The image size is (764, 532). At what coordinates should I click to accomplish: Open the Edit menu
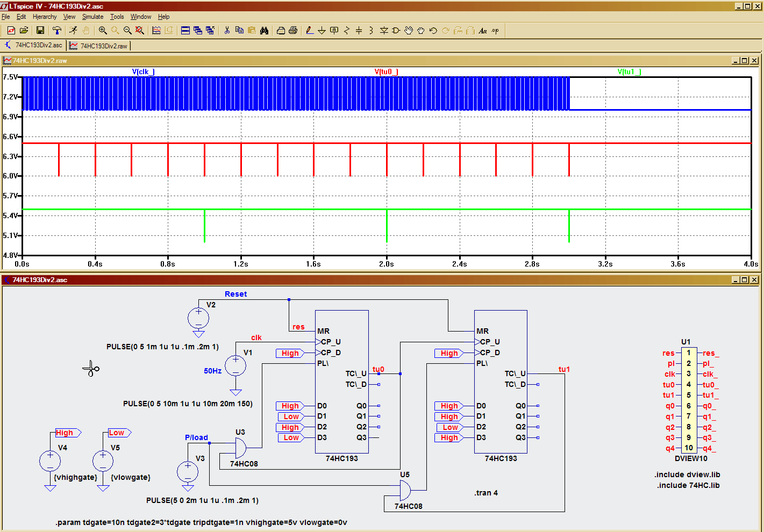[x=21, y=17]
